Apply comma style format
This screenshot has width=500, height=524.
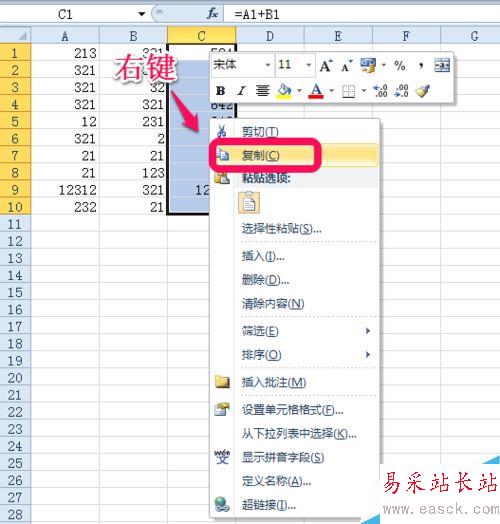(x=421, y=66)
